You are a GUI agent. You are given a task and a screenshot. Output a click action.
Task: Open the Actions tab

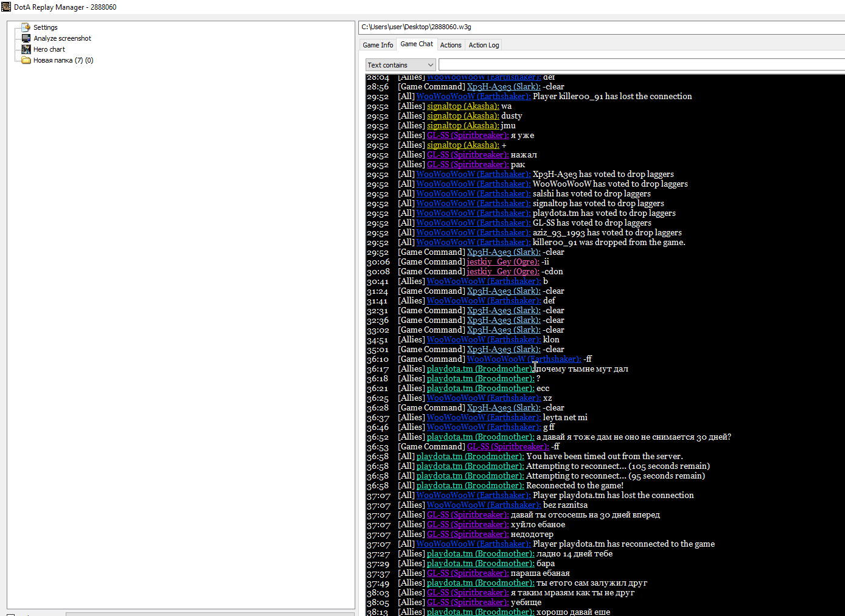pos(451,45)
